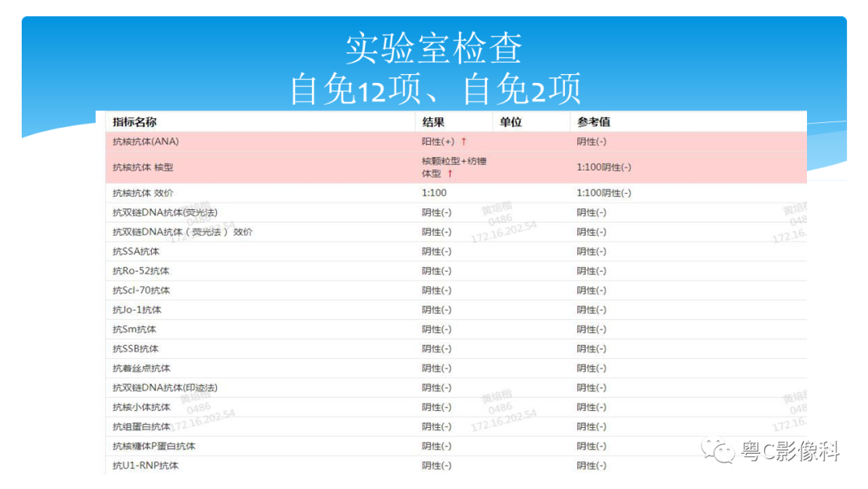Select 抗双链DNA抗体（荧光法）效价 row name
Viewport: 868px width, 489px height.
pyautogui.click(x=182, y=232)
